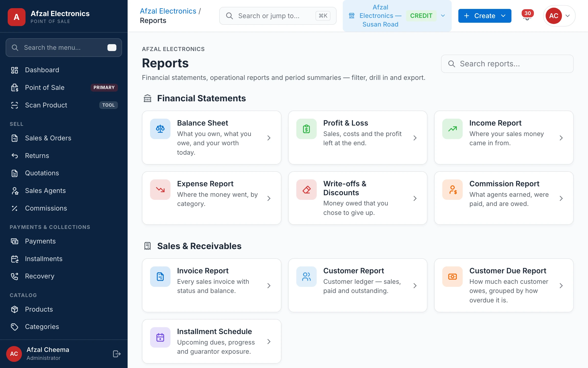Image resolution: width=588 pixels, height=368 pixels.
Task: Go to Sales & Orders menu item
Action: point(64,138)
